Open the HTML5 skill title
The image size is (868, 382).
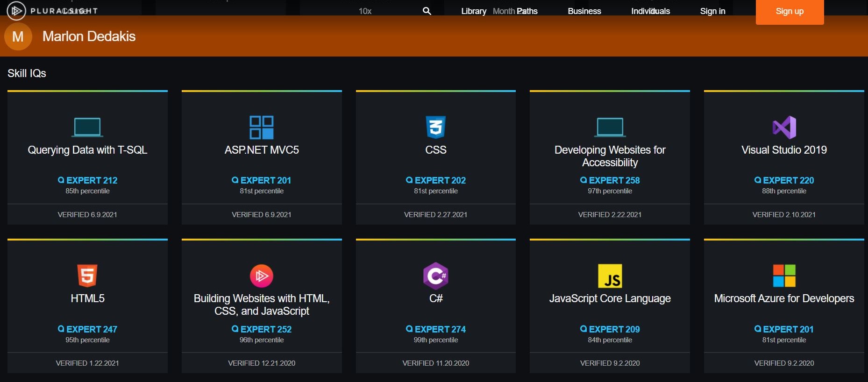[87, 298]
